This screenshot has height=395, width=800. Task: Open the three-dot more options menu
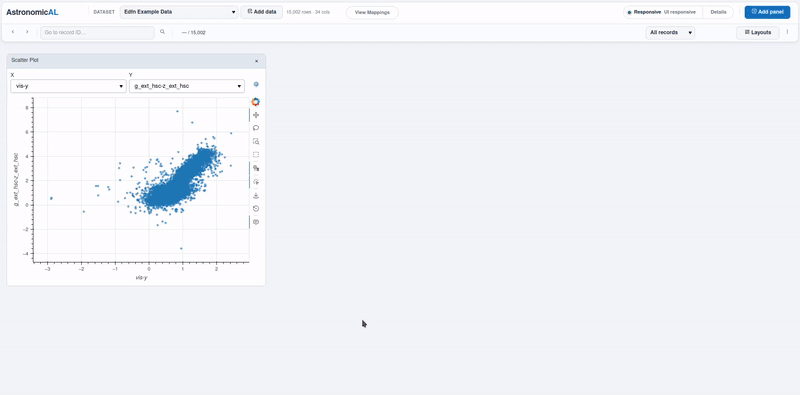pos(787,32)
